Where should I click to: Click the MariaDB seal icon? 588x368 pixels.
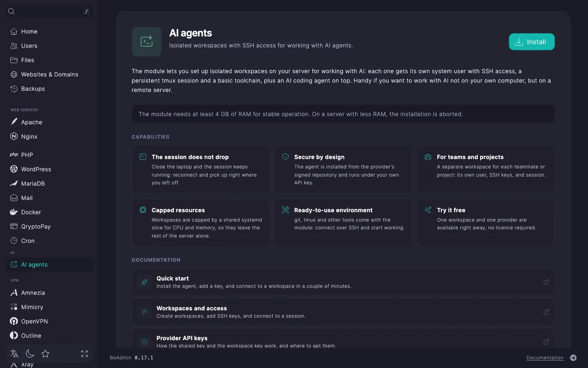coord(14,183)
